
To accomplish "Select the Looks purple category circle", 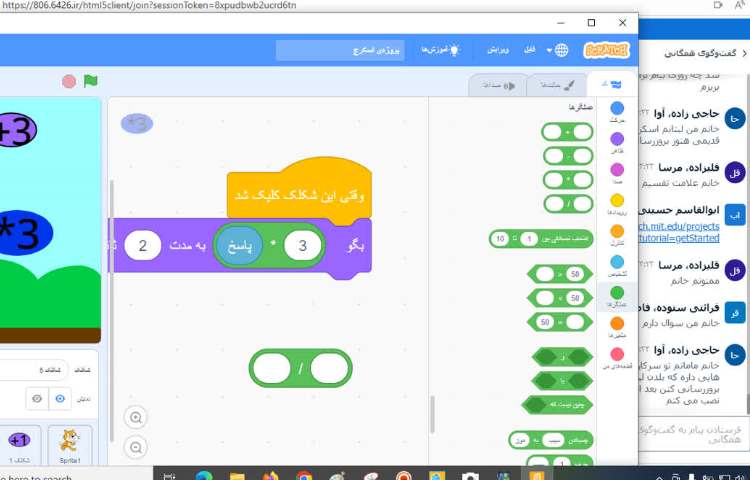I will 617,139.
